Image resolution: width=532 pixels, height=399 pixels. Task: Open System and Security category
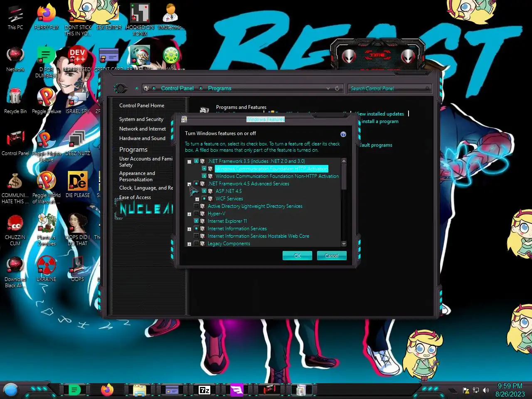pyautogui.click(x=141, y=119)
